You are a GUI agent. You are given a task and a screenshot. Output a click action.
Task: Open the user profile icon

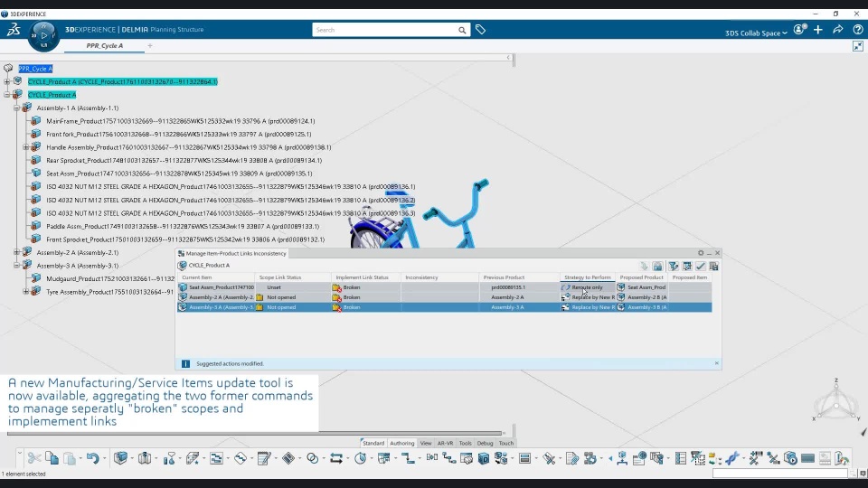[x=799, y=30]
